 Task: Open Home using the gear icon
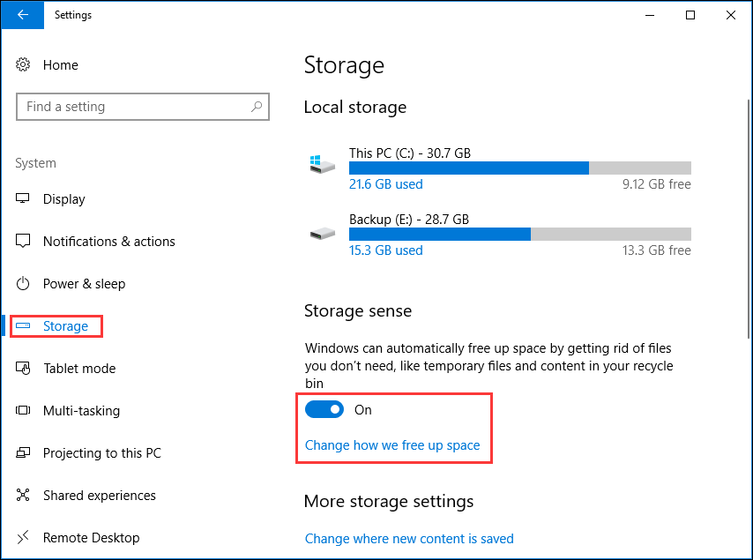pyautogui.click(x=24, y=64)
